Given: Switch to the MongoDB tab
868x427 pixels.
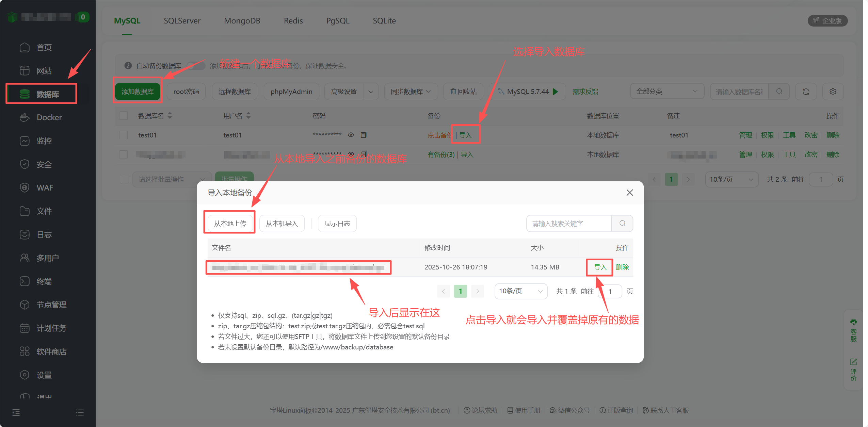Looking at the screenshot, I should (x=242, y=21).
